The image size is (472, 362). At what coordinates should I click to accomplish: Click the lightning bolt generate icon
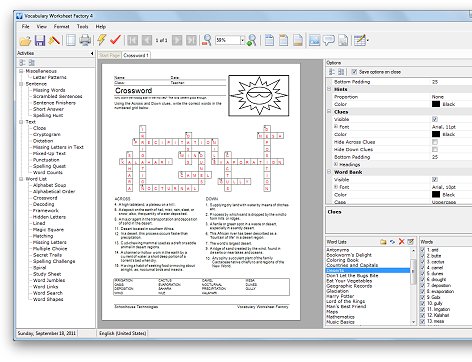pyautogui.click(x=102, y=40)
